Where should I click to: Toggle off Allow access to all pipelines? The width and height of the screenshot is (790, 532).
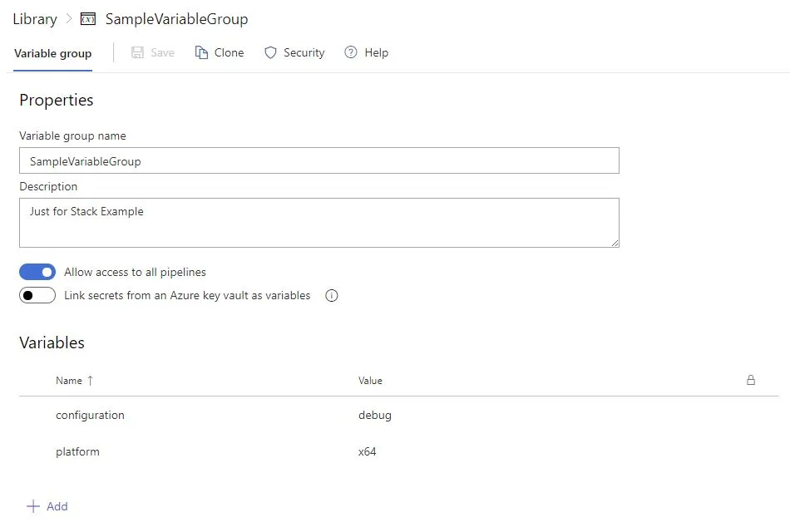(37, 272)
